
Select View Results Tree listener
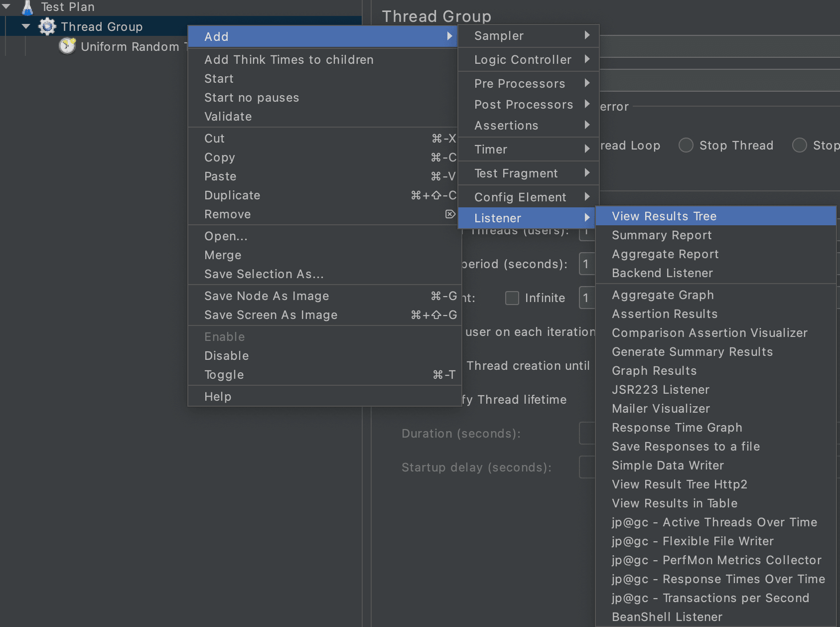click(x=664, y=216)
